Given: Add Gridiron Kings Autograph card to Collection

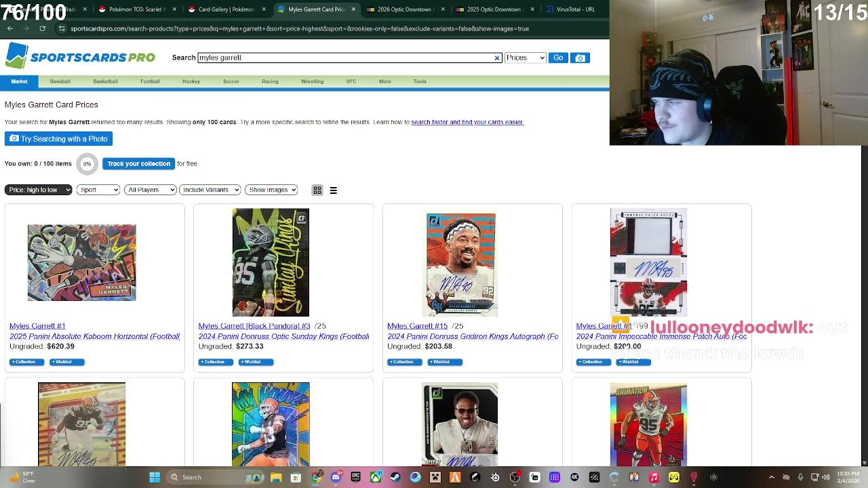Looking at the screenshot, I should 404,362.
